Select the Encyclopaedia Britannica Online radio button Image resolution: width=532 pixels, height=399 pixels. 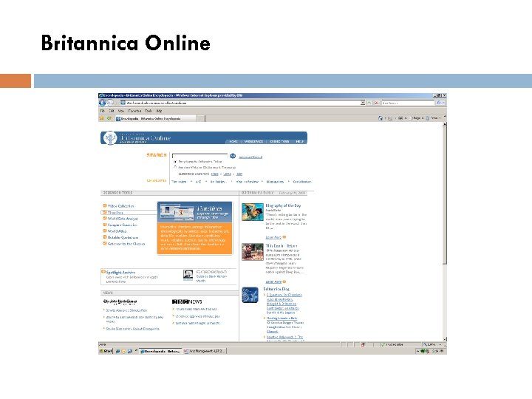[175, 162]
